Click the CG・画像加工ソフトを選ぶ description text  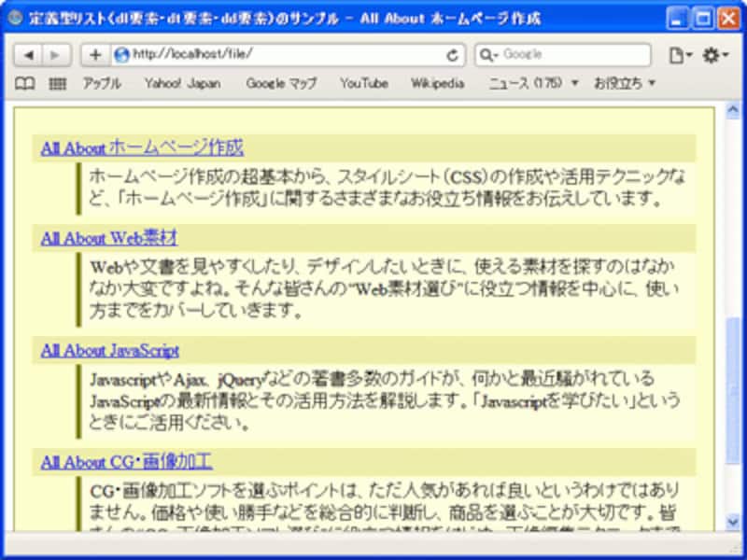pyautogui.click(x=384, y=509)
